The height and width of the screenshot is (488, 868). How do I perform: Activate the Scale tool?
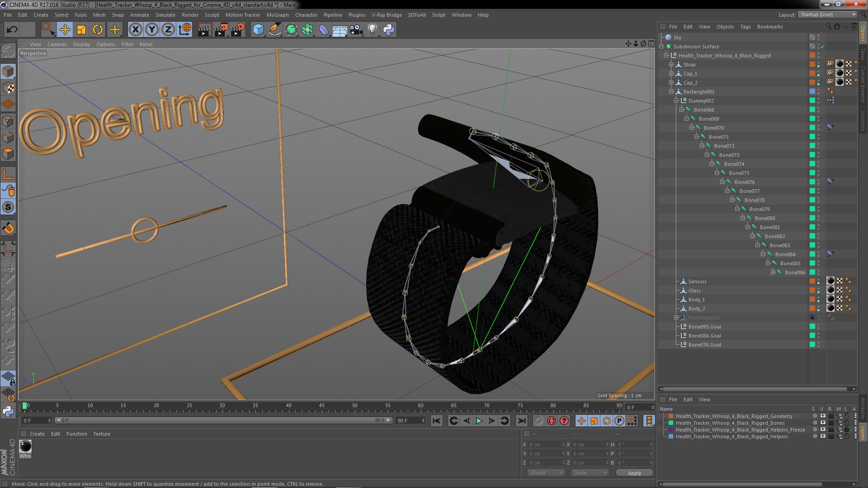81,30
